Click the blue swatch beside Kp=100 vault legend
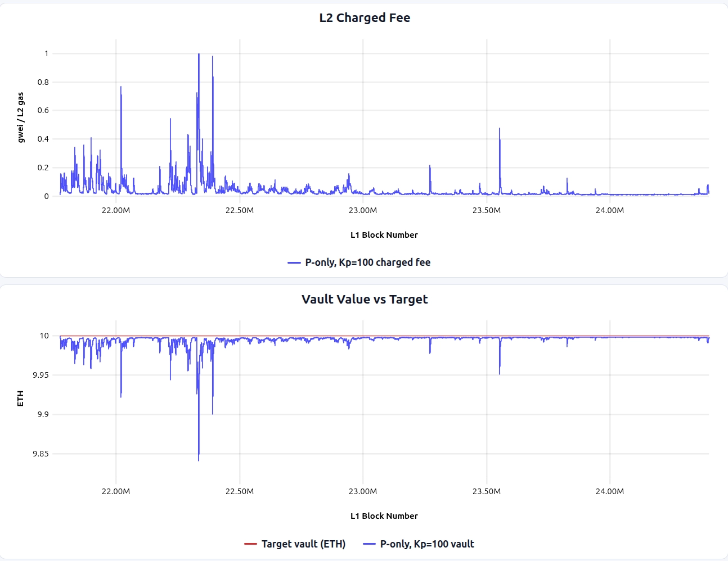Image resolution: width=728 pixels, height=561 pixels. pyautogui.click(x=370, y=544)
